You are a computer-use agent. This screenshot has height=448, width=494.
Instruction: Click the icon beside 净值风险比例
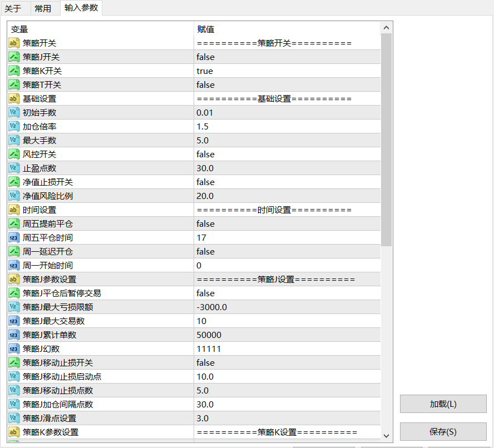(14, 196)
